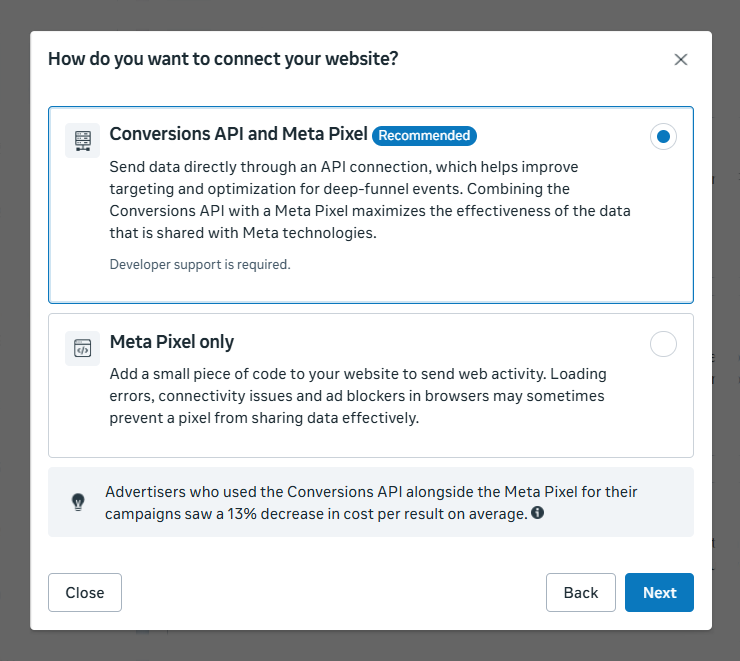Click the blue Recommended badge

click(x=424, y=135)
